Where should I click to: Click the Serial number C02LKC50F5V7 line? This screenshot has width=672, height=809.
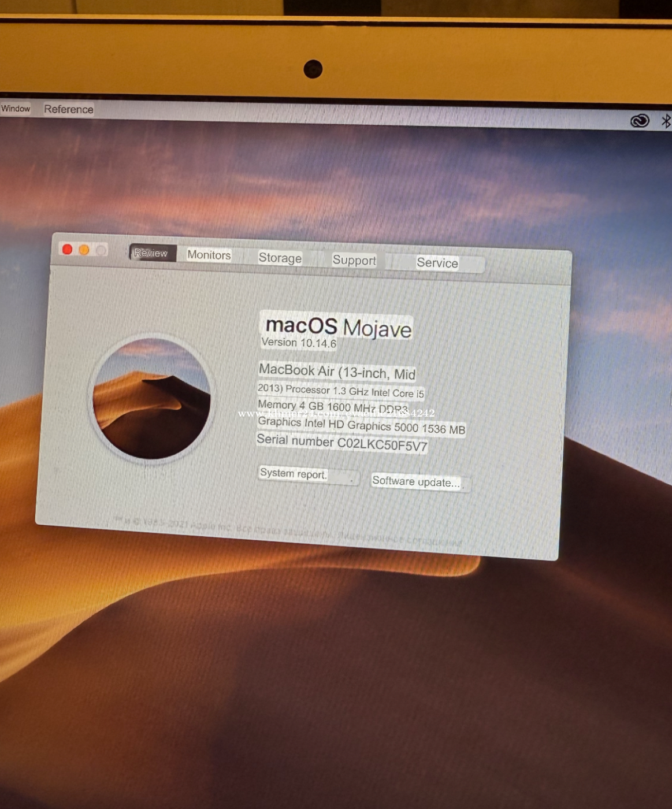342,443
